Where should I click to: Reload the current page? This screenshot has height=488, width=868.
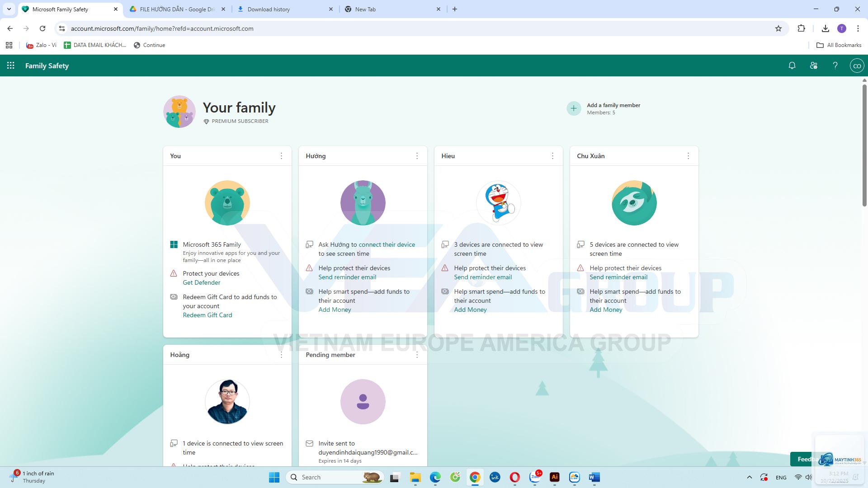click(x=42, y=28)
